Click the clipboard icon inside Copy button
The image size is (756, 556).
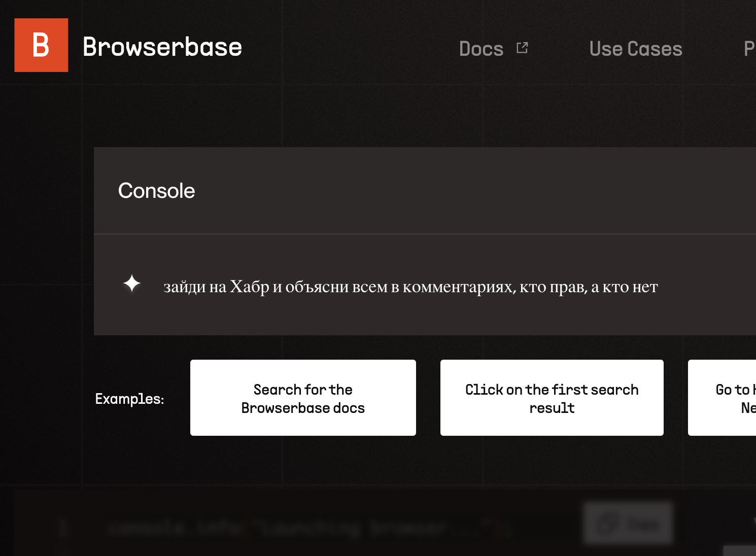click(x=606, y=524)
